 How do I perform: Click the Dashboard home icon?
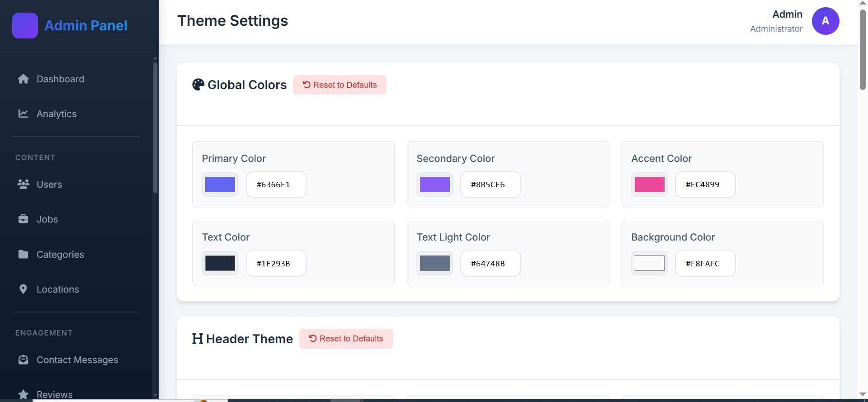23,79
